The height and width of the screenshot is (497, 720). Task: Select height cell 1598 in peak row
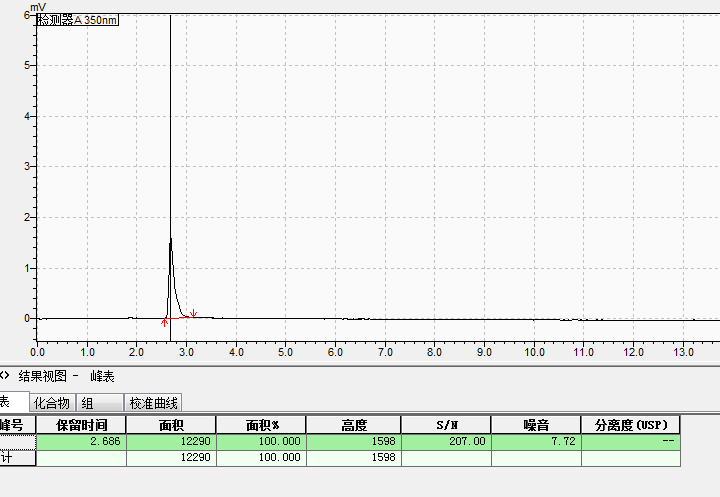[x=354, y=441]
